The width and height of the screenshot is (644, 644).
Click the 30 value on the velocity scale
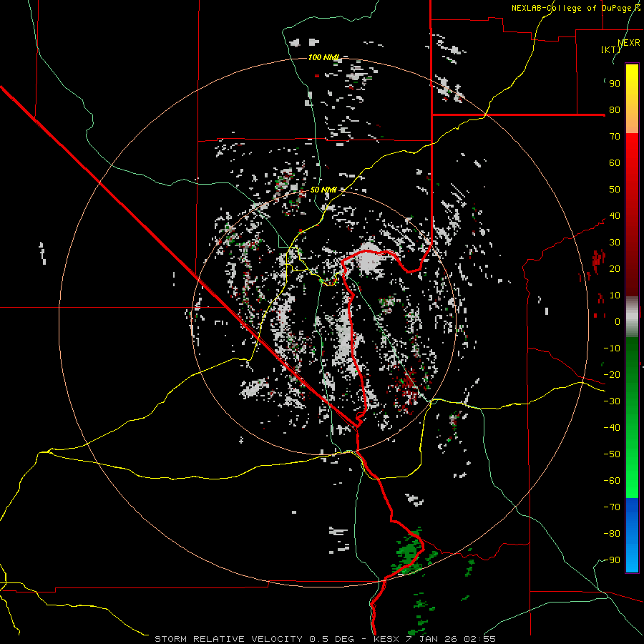[x=615, y=243]
